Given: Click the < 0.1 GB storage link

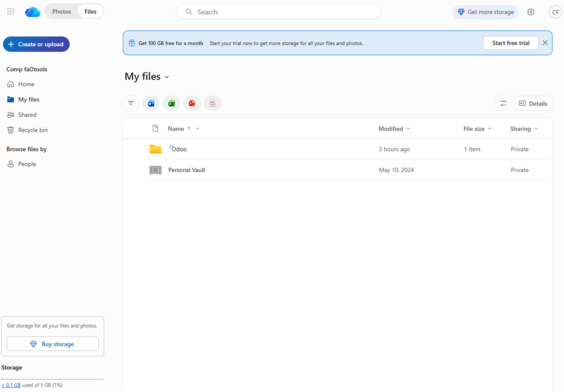Looking at the screenshot, I should tap(11, 385).
